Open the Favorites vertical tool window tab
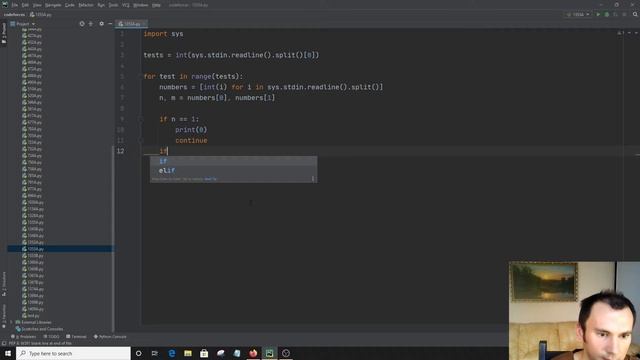 click(x=4, y=316)
